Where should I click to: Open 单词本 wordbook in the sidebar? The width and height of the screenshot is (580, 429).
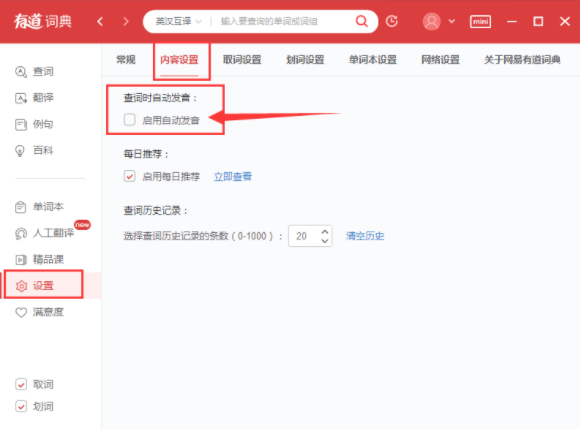pyautogui.click(x=39, y=207)
